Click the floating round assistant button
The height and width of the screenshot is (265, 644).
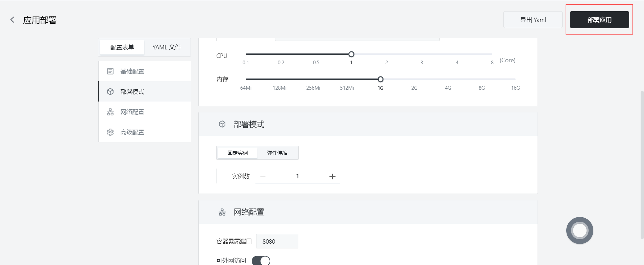(580, 230)
